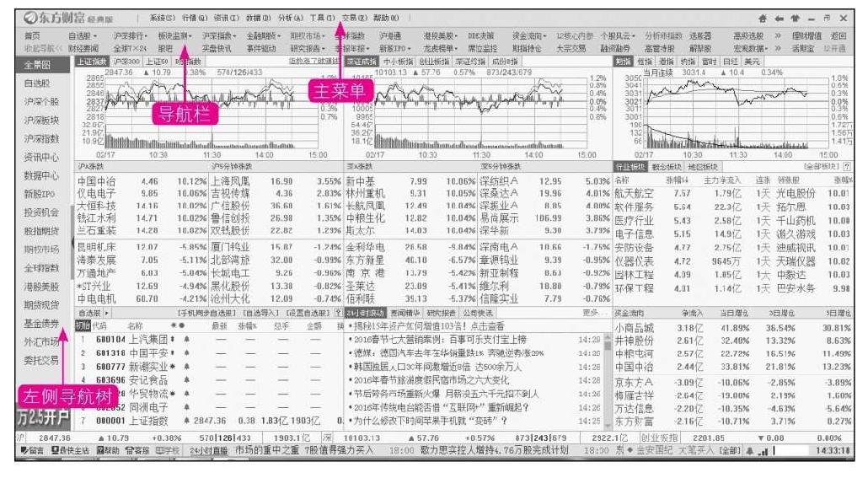The width and height of the screenshot is (868, 478).
Task: Select 新股IPO in the left navigation tree
Action: [x=40, y=194]
